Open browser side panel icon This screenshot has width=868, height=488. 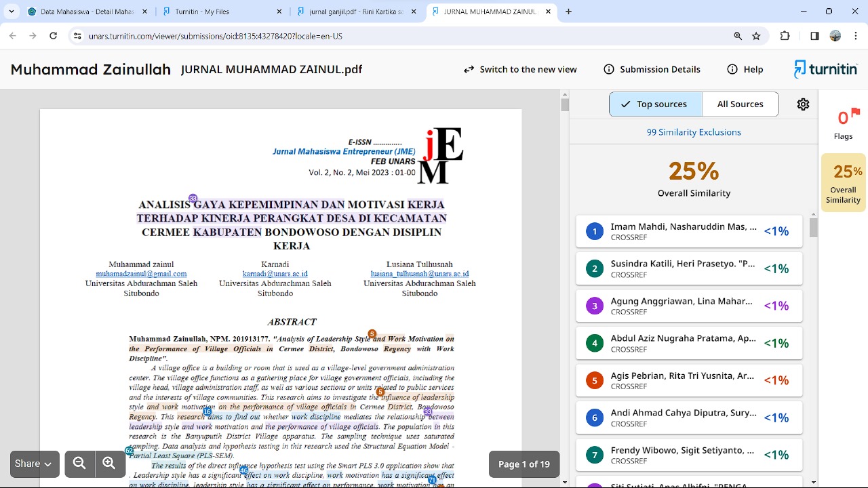pyautogui.click(x=815, y=36)
